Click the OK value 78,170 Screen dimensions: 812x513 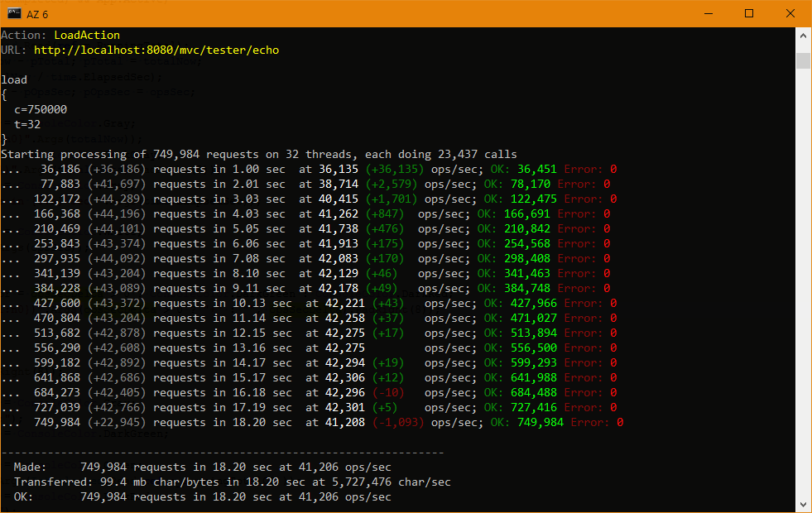531,185
